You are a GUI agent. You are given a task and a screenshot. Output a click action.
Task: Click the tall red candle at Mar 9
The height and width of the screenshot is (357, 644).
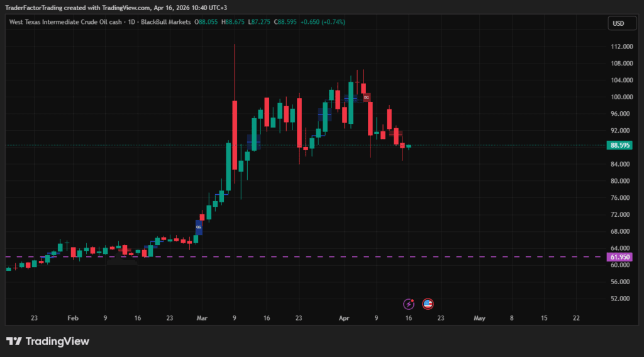tap(234, 135)
